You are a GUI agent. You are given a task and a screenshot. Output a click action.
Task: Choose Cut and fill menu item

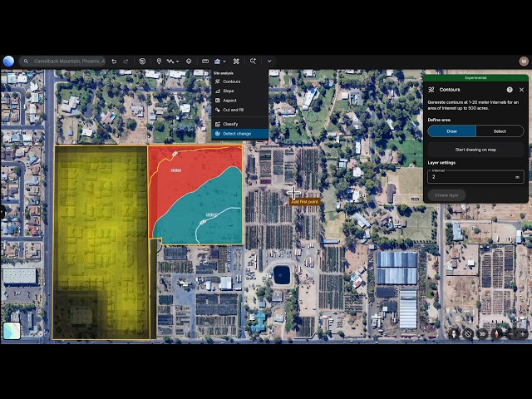tap(239, 110)
